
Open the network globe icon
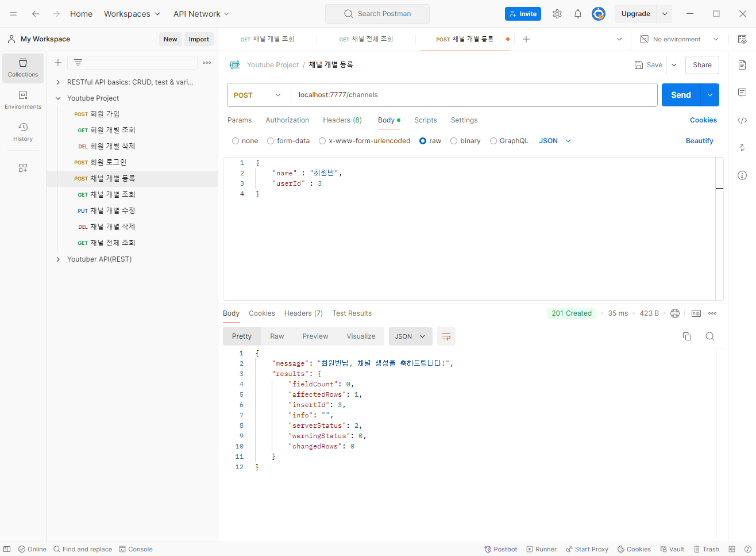[675, 313]
